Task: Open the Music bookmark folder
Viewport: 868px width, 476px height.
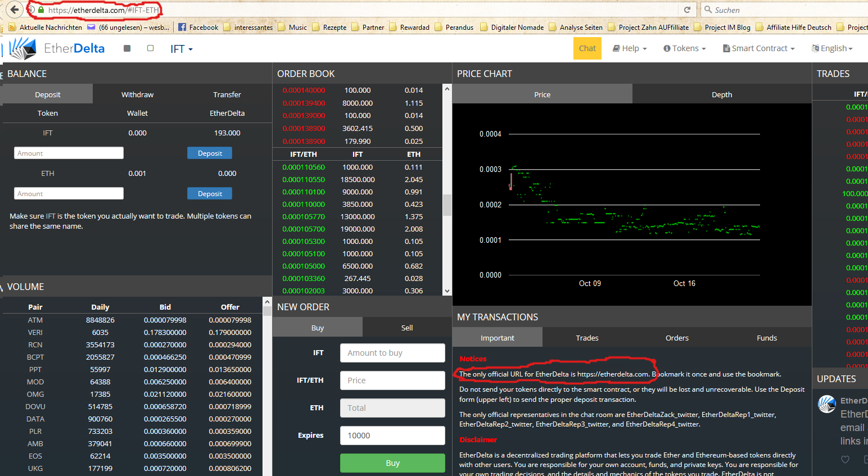Action: 292,27
